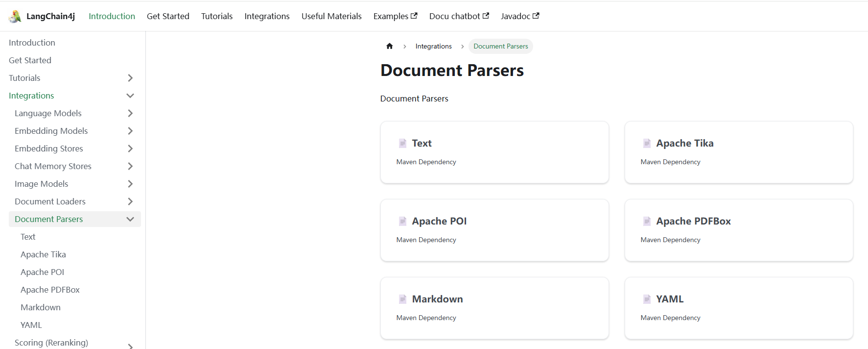The image size is (868, 349).
Task: Select Language Models in the sidebar
Action: 48,113
